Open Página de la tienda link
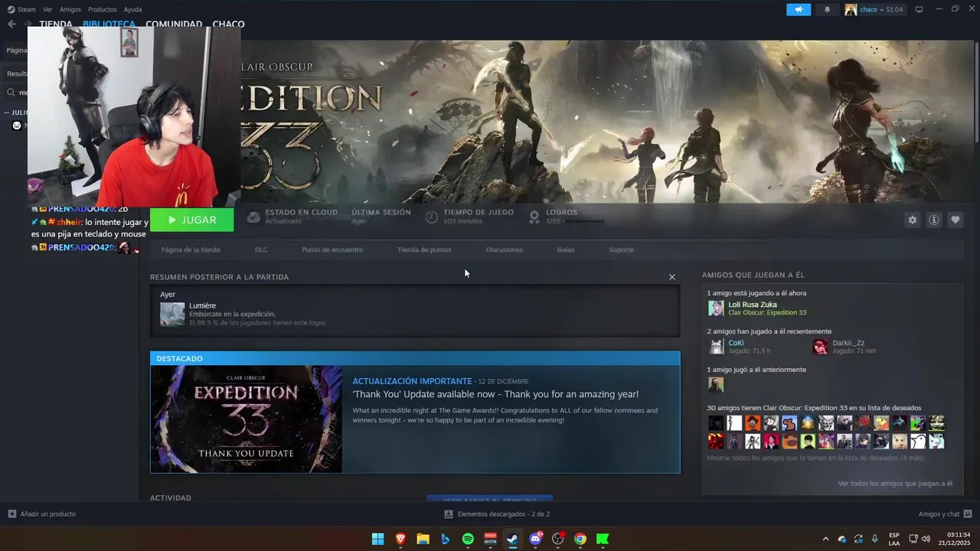This screenshot has height=551, width=980. [x=191, y=249]
